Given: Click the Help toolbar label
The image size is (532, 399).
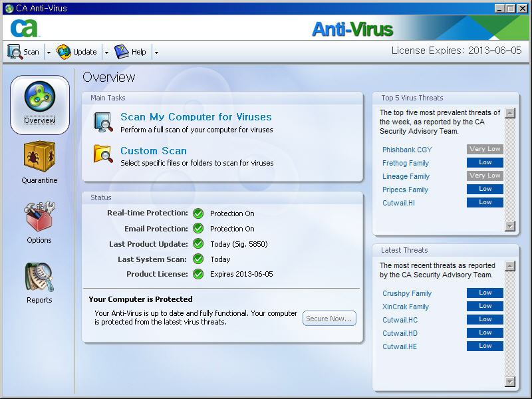Looking at the screenshot, I should [139, 52].
